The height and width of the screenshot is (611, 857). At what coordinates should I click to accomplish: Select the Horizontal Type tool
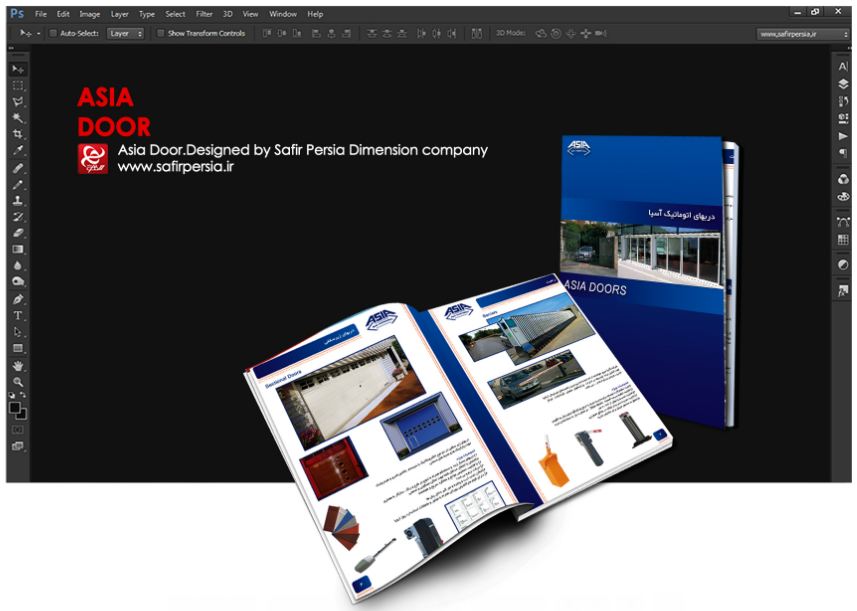(x=18, y=315)
